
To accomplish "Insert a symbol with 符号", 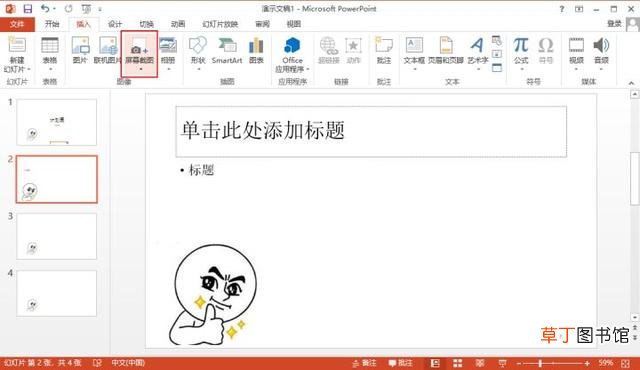I will coord(546,50).
